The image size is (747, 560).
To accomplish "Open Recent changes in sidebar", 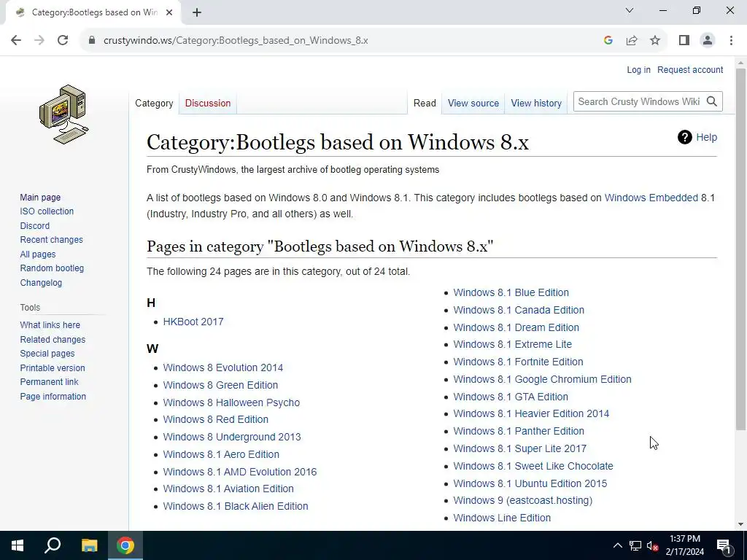I will tap(52, 239).
